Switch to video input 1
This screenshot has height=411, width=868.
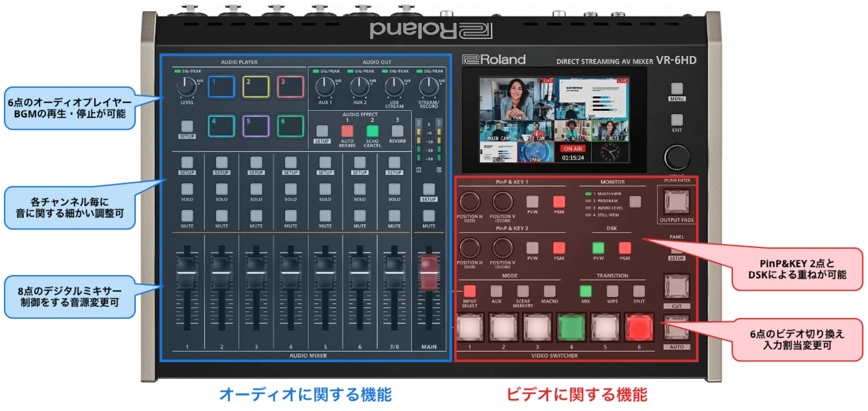coord(470,327)
